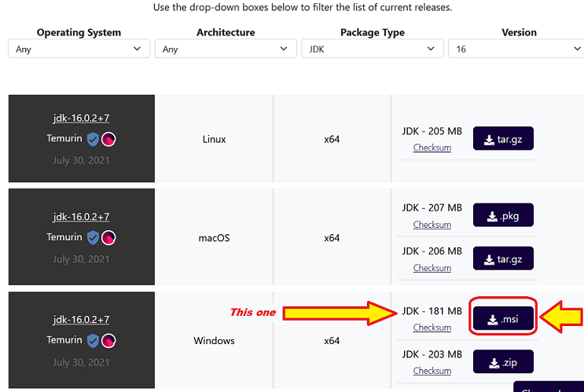Expand the Version dropdown showing 16
Viewport: 584px width, 392px height.
[x=516, y=49]
